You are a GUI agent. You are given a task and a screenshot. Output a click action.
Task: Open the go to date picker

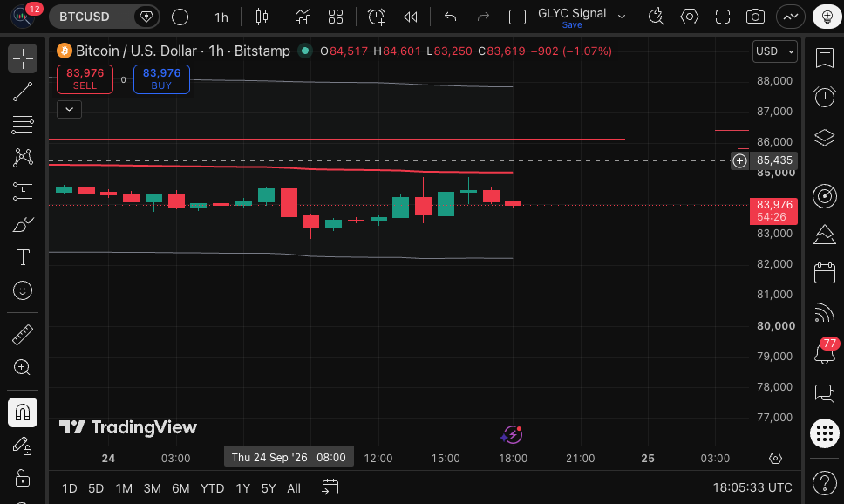[x=330, y=487]
